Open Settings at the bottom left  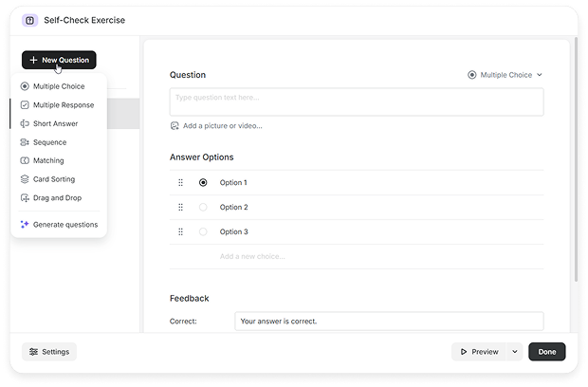(49, 351)
